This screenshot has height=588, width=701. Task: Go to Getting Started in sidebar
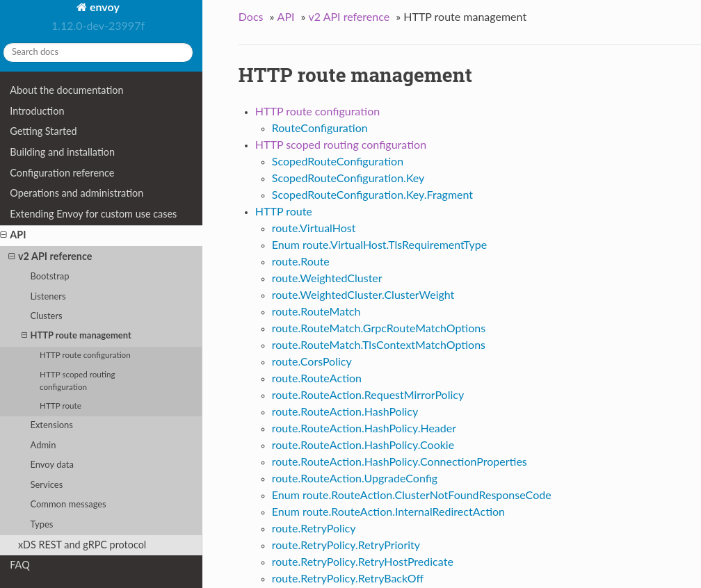43,131
